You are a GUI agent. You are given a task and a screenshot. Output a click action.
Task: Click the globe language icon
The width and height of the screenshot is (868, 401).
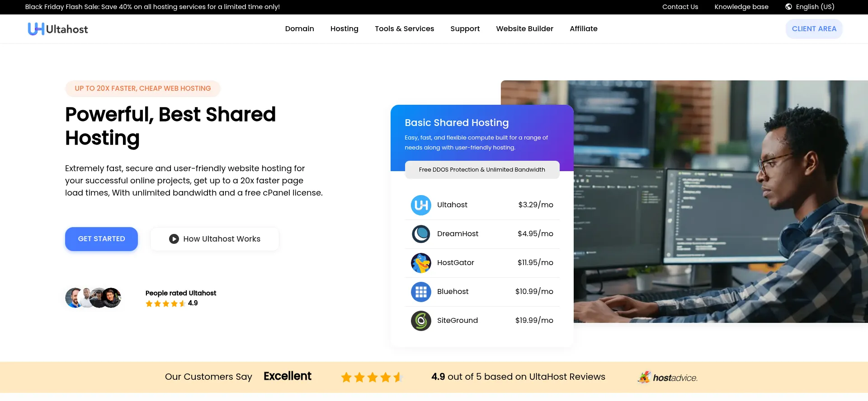[788, 7]
